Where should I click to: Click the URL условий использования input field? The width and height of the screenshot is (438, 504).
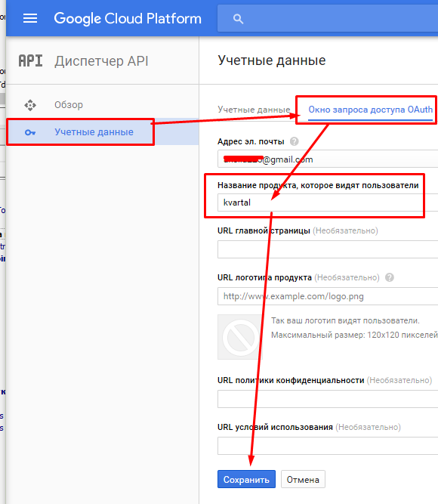pos(328,446)
